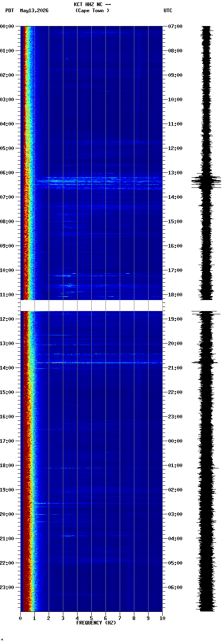This screenshot has width=224, height=644.
Task: Click the 'UTC' timezone label
Action: pos(168,11)
